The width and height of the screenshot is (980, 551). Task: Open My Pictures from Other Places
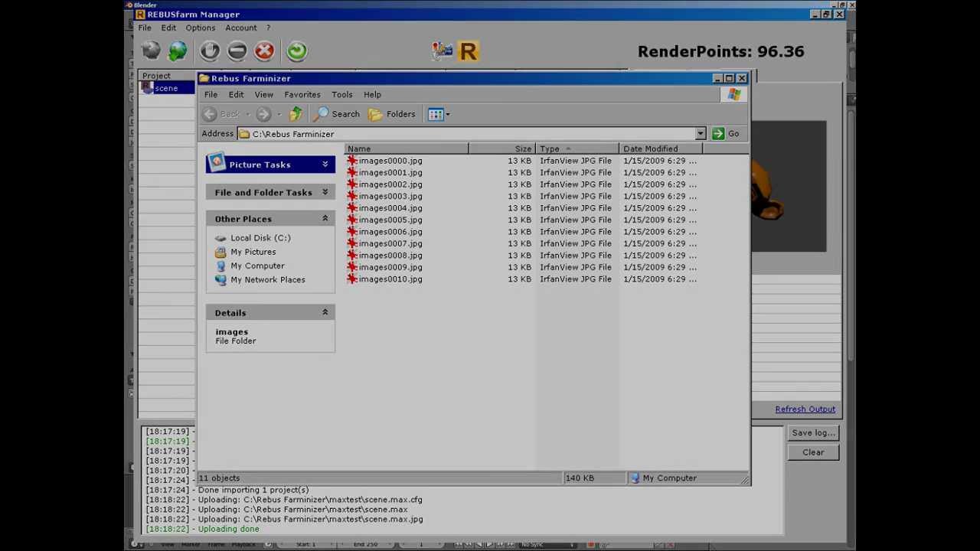253,252
